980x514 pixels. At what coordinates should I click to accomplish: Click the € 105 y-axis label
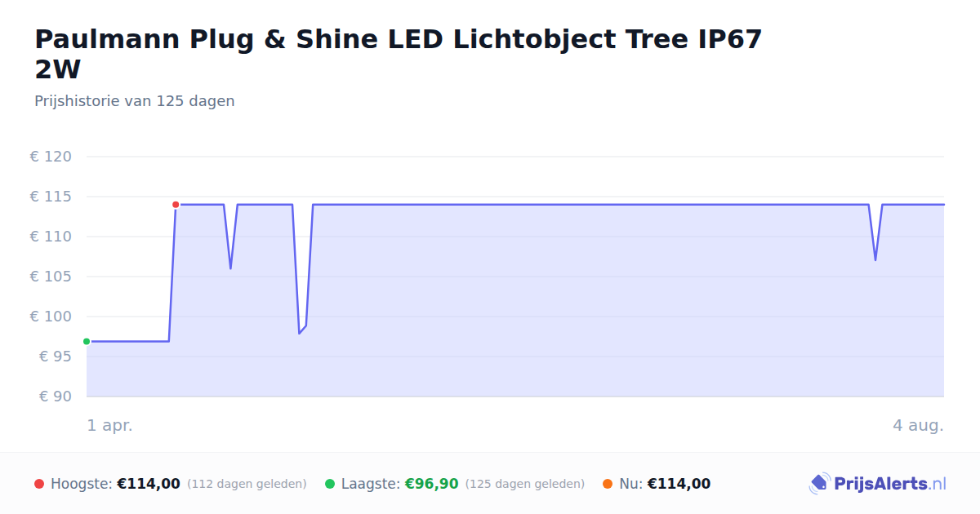[x=51, y=277]
